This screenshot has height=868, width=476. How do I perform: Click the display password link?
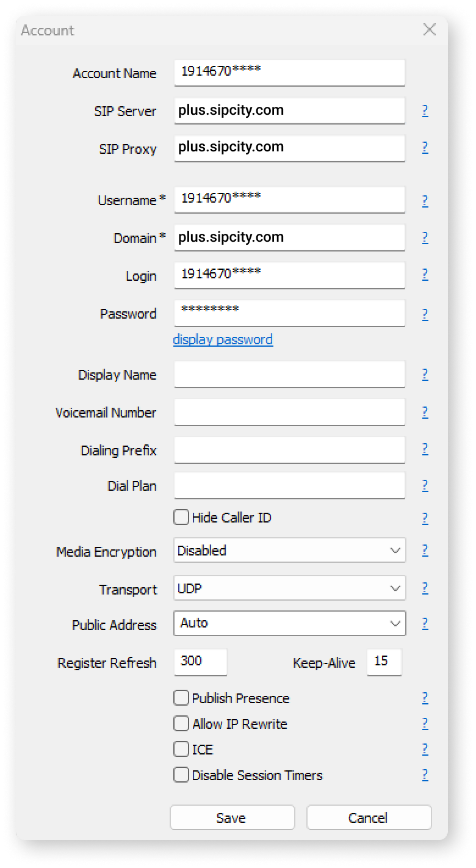(223, 339)
